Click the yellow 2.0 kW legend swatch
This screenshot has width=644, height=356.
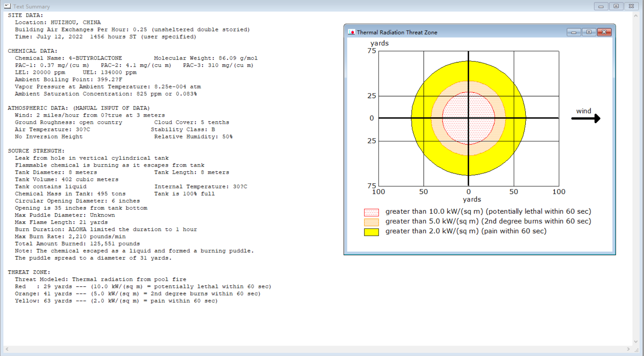click(371, 232)
